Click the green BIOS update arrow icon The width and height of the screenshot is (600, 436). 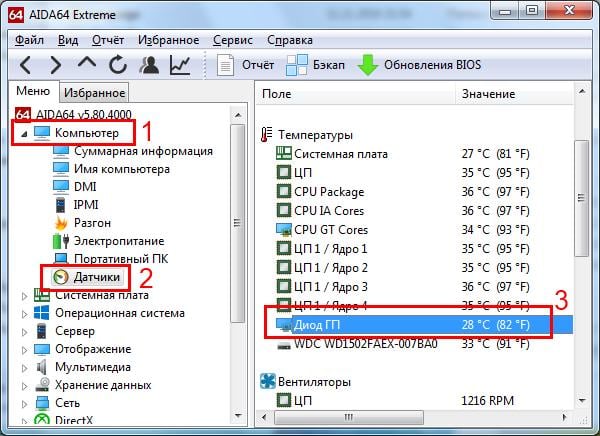click(368, 65)
